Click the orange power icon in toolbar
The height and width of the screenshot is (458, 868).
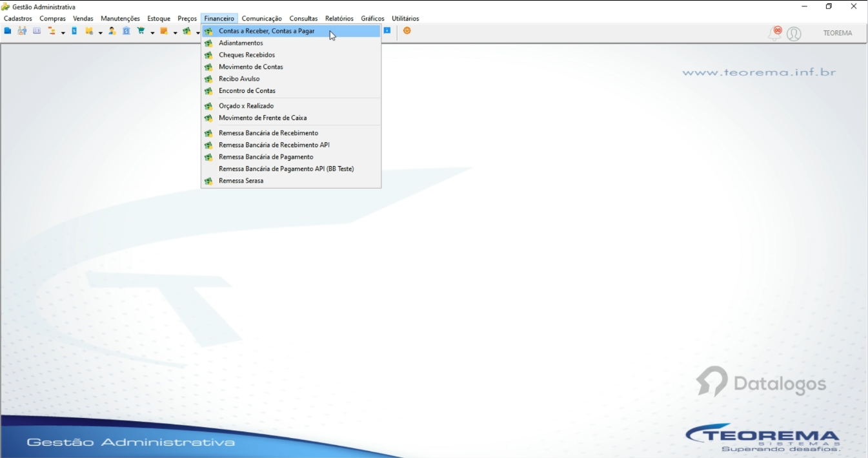coord(407,30)
